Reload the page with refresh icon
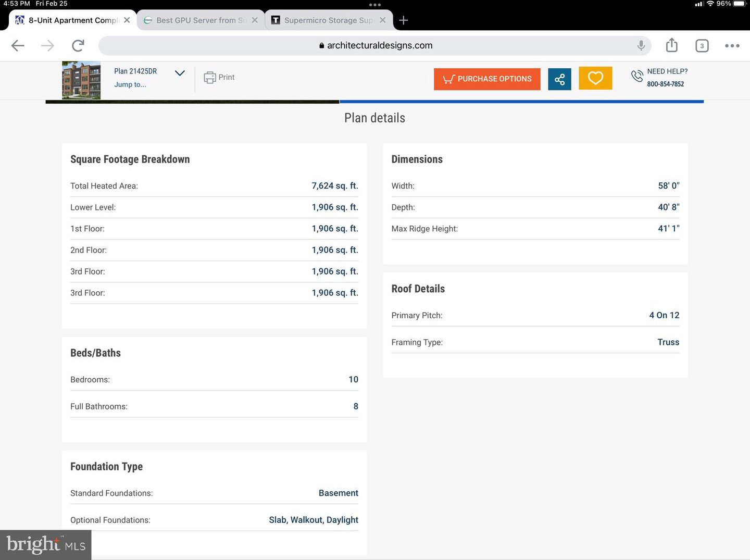 78,46
